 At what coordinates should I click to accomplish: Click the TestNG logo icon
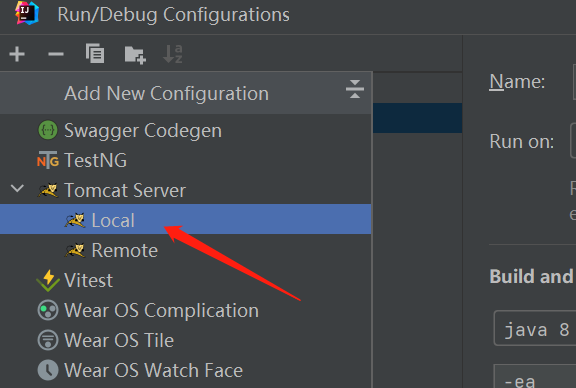click(x=48, y=160)
